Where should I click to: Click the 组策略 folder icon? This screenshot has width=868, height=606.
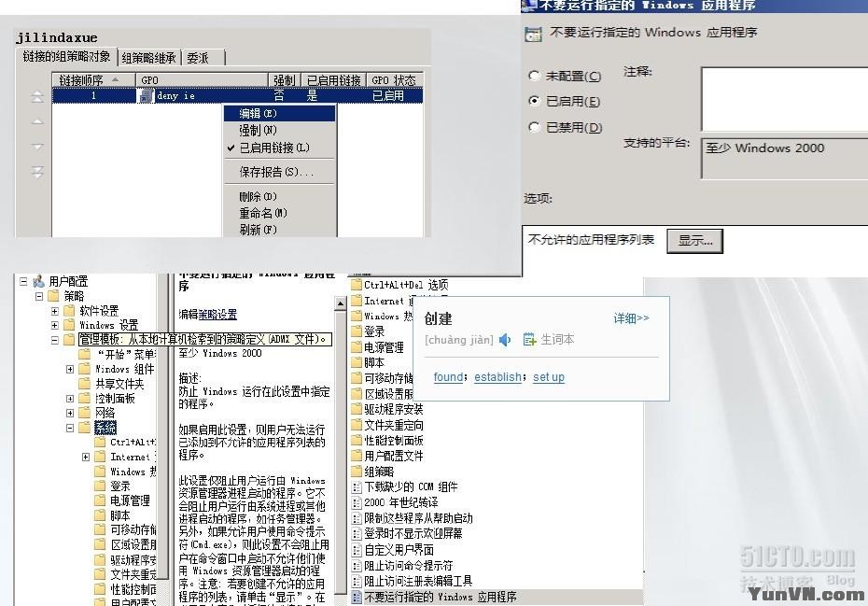(x=357, y=472)
